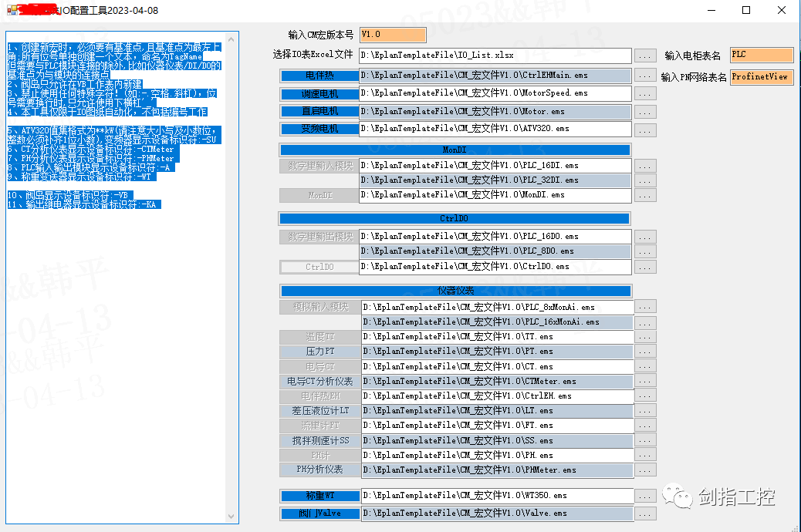Click the 阀门JValve button

pyautogui.click(x=319, y=513)
